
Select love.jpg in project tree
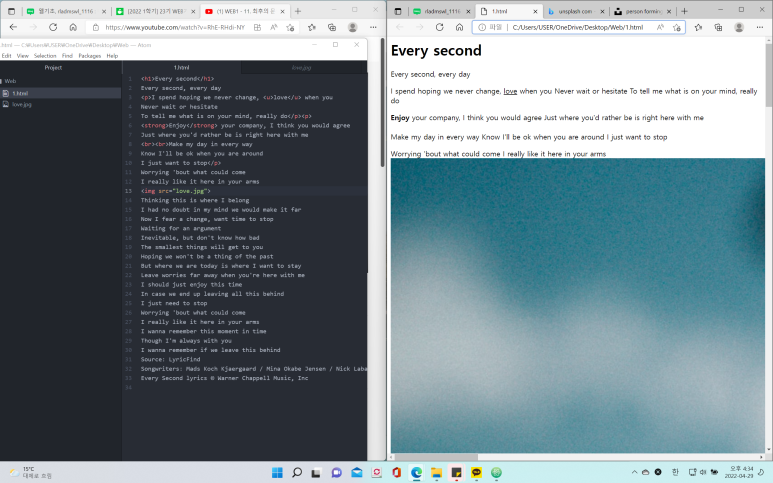[22, 104]
